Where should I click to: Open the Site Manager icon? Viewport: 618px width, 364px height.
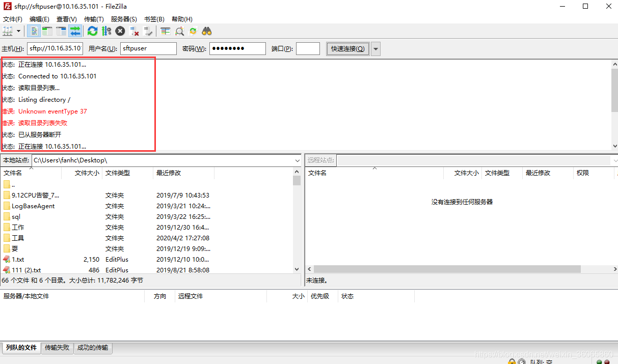coord(8,31)
